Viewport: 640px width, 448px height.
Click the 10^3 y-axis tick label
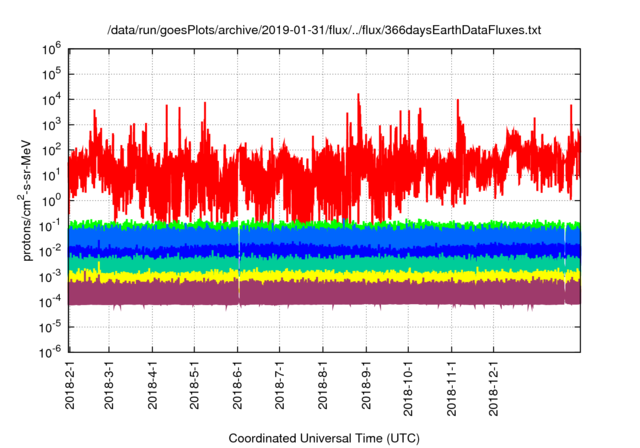tap(51, 124)
